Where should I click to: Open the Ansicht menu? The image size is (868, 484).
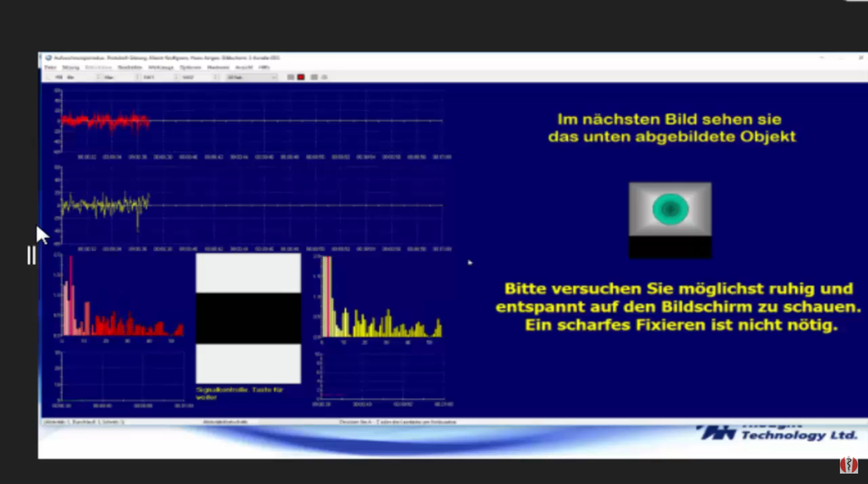click(243, 68)
